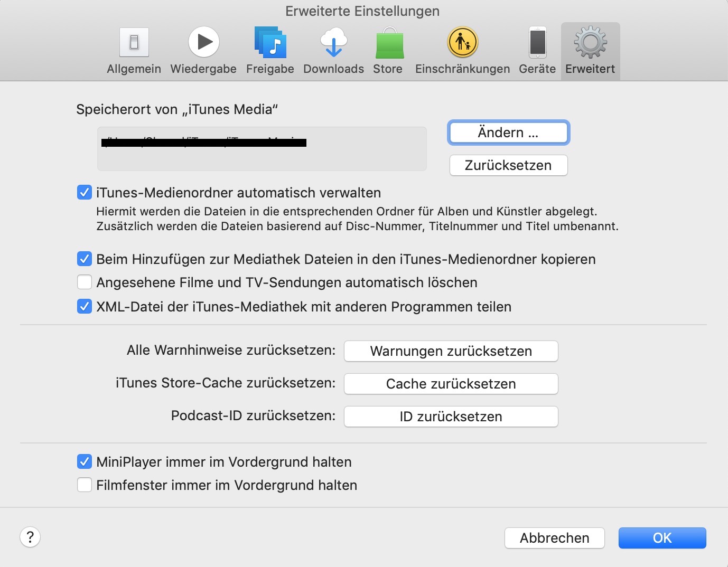Uncheck MiniPlayer immer im Vordergrund halten
728x567 pixels.
click(85, 461)
